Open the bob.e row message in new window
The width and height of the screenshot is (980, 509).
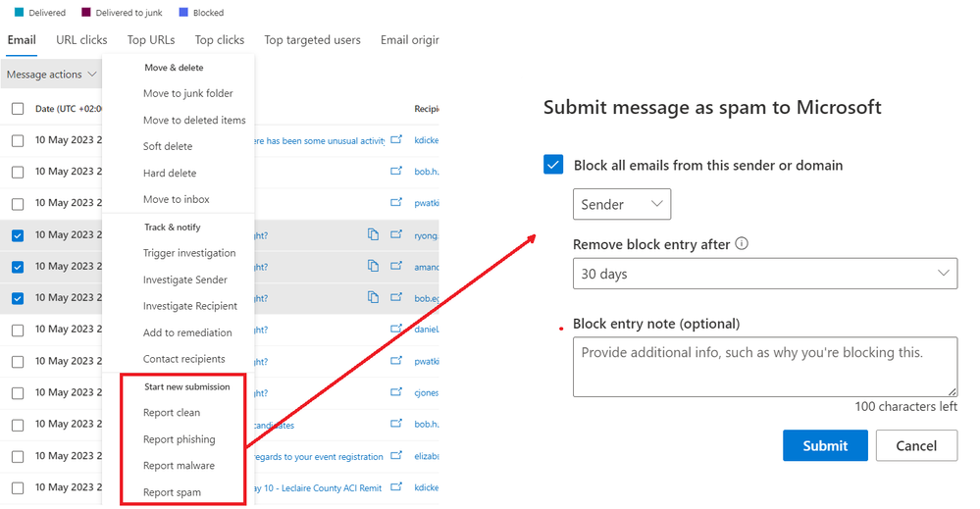[x=396, y=296]
